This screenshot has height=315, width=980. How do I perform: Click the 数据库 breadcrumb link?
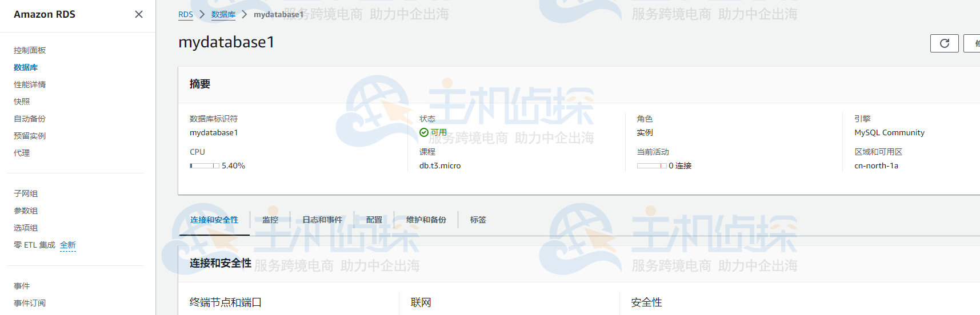223,14
